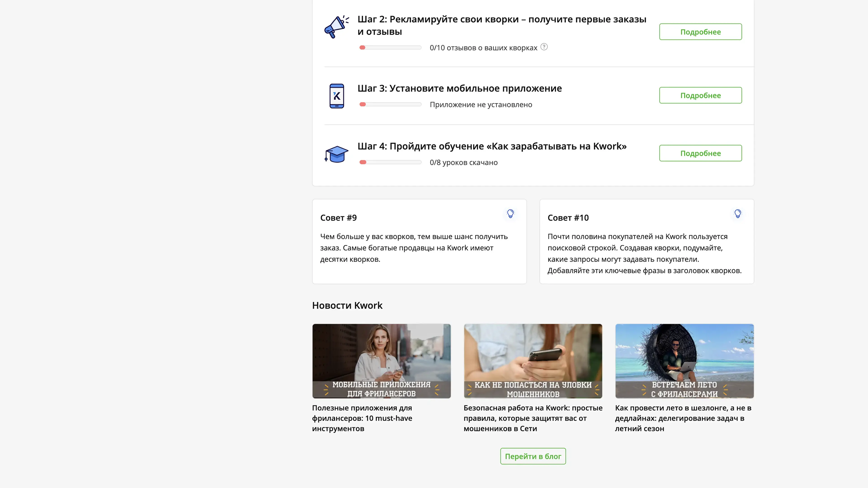Click the megaphone icon for Step 2
868x488 pixels.
pos(336,27)
